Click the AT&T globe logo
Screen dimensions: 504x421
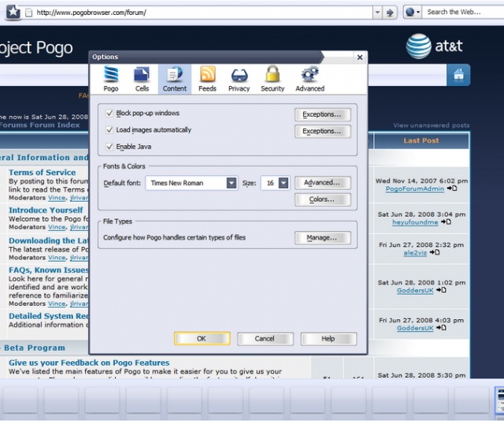418,47
